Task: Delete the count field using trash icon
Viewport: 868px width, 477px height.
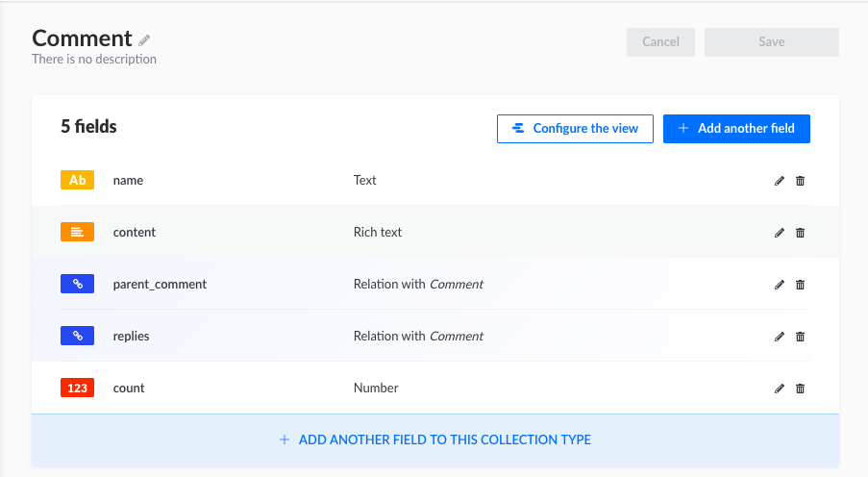Action: click(x=801, y=389)
